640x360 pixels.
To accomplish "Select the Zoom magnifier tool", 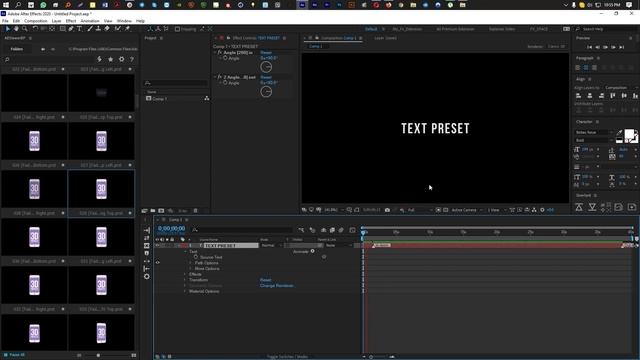I will [24, 29].
